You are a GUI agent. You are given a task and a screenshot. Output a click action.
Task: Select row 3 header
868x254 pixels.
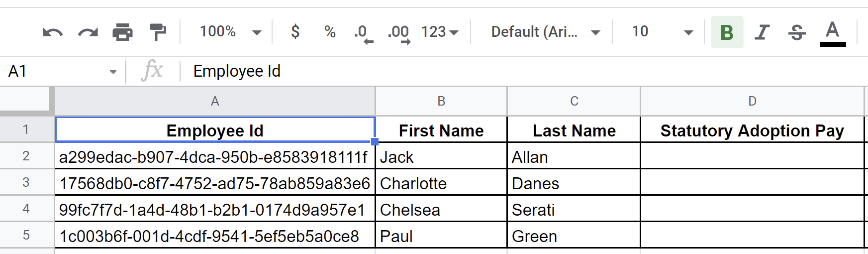[26, 182]
